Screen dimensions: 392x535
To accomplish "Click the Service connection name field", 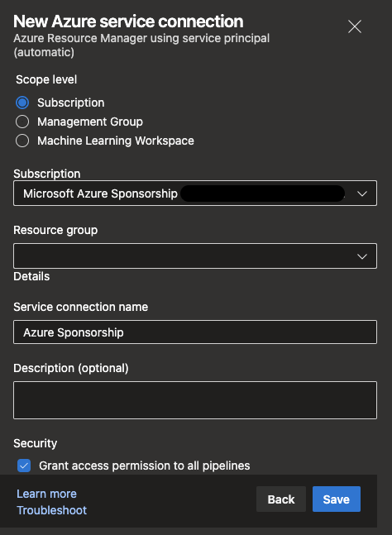I will [195, 332].
